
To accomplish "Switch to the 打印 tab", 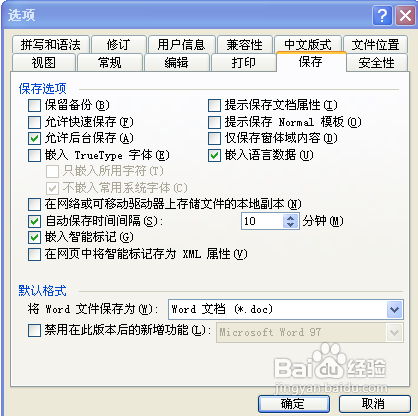I will coord(244,63).
